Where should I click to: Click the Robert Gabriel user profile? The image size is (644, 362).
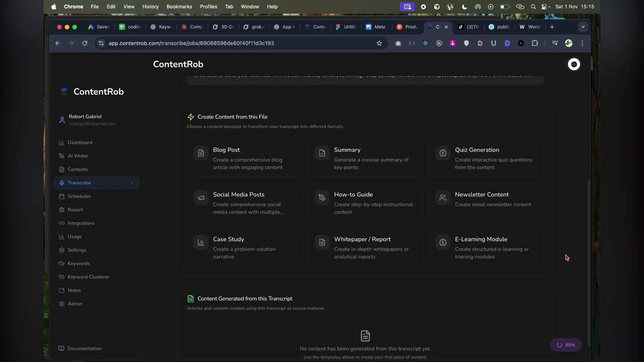[x=88, y=120]
